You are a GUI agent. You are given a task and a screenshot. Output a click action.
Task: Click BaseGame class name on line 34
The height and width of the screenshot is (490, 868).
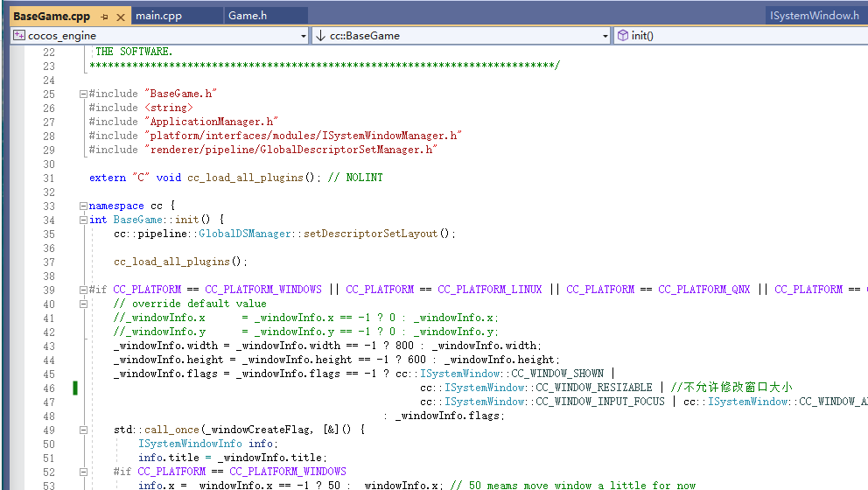point(138,220)
